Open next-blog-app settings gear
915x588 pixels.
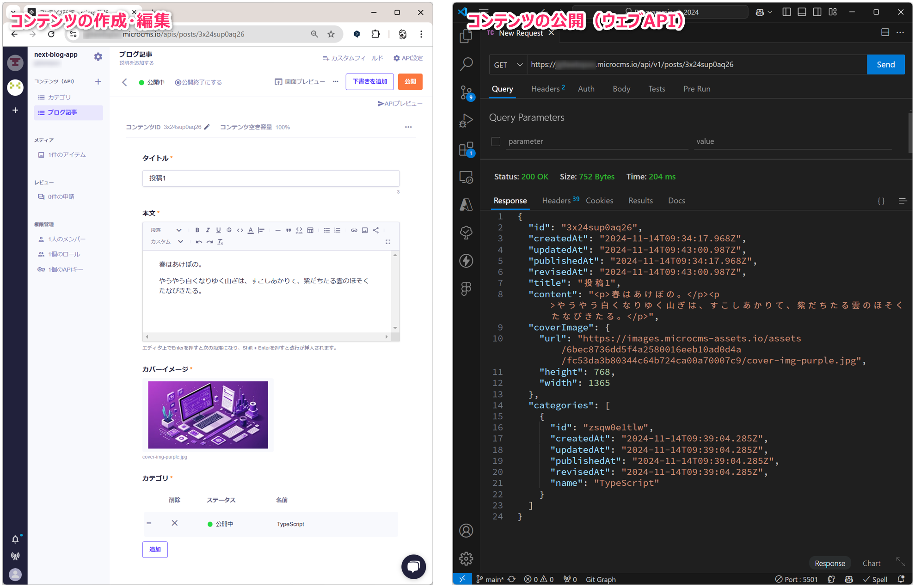click(x=98, y=57)
